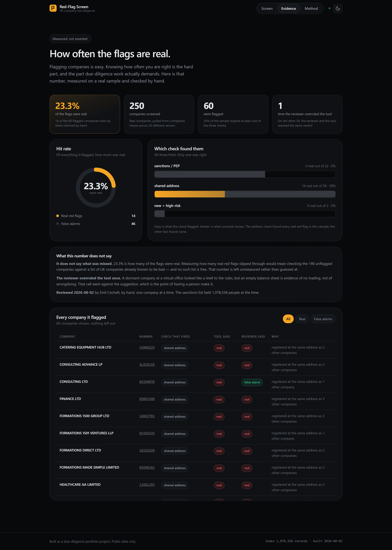Screen dimensions: 392x550
Task: Open company number 16043781 link
Action: tap(147, 416)
